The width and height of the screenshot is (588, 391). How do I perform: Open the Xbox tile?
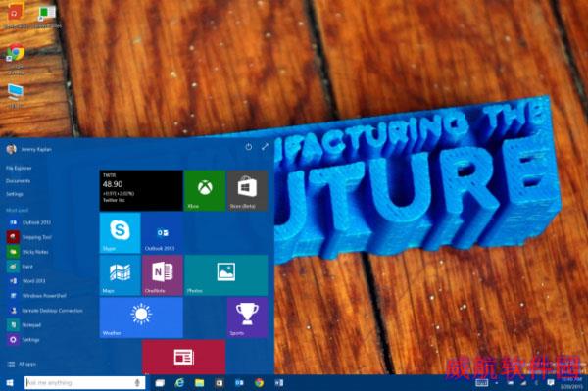tap(205, 190)
